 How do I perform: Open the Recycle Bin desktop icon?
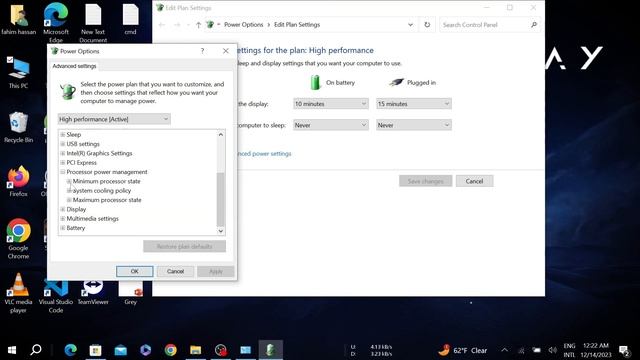pyautogui.click(x=18, y=127)
